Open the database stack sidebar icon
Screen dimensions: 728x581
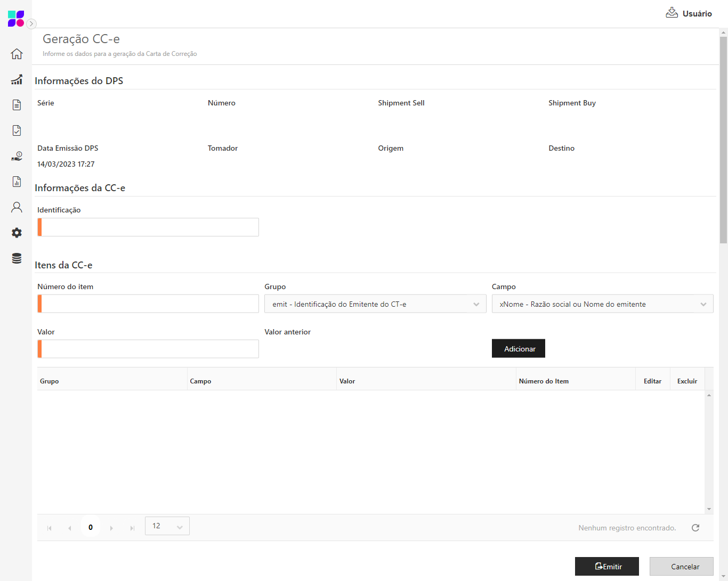click(x=17, y=258)
